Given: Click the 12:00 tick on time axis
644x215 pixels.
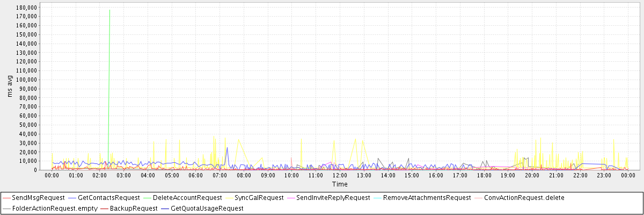Looking at the screenshot, I should click(340, 175).
